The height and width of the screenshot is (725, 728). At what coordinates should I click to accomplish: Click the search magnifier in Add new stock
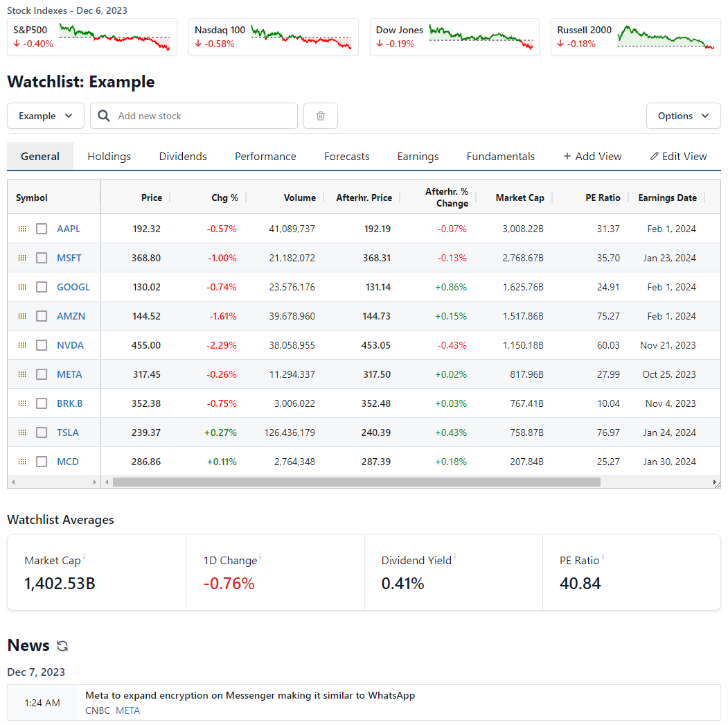(x=103, y=116)
